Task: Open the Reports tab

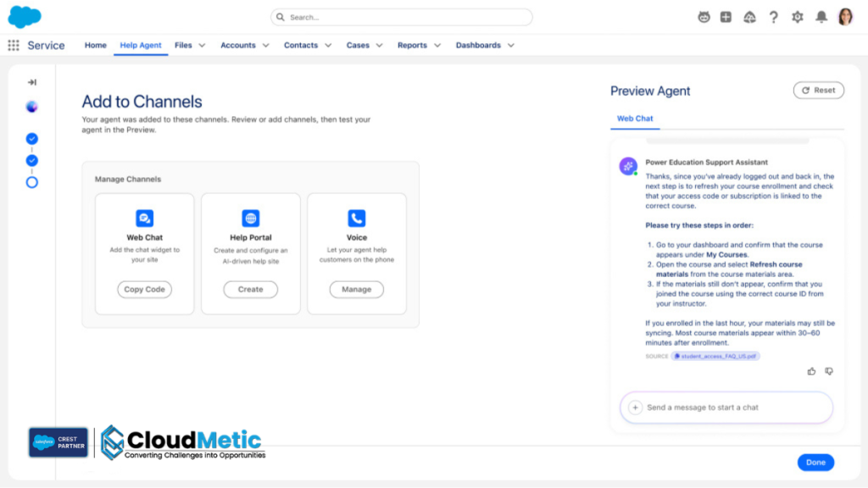Action: click(413, 46)
